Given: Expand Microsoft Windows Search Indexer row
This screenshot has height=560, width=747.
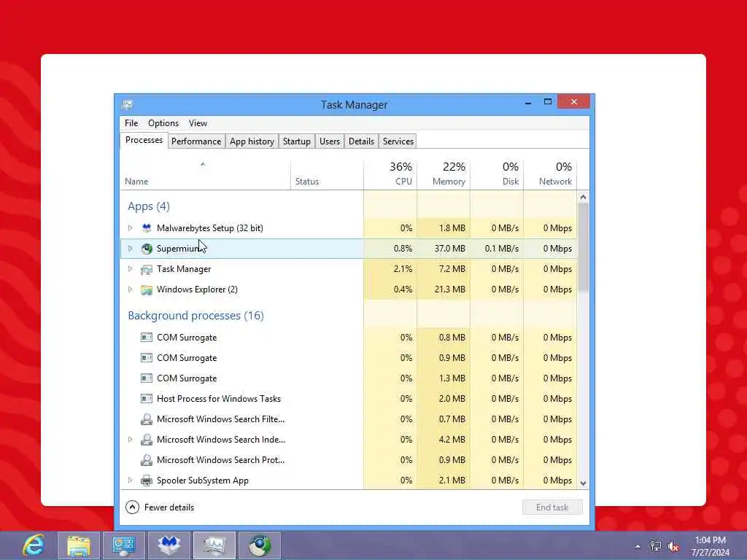Looking at the screenshot, I should (x=130, y=440).
